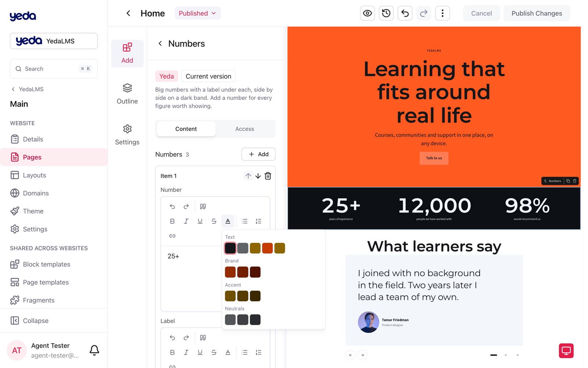Go back from Home page editor
The height and width of the screenshot is (368, 588).
tap(128, 13)
